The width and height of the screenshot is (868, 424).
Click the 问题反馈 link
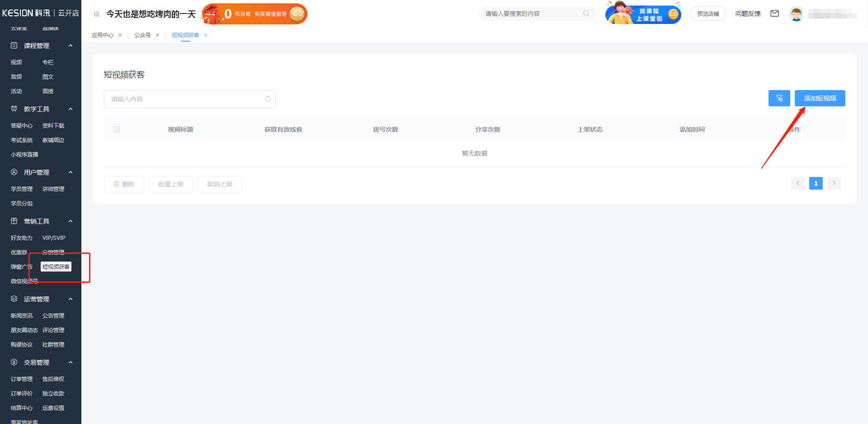tap(748, 14)
